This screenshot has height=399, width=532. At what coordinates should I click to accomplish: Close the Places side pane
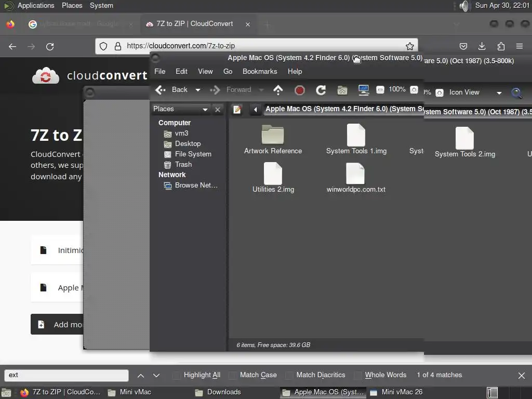point(218,109)
